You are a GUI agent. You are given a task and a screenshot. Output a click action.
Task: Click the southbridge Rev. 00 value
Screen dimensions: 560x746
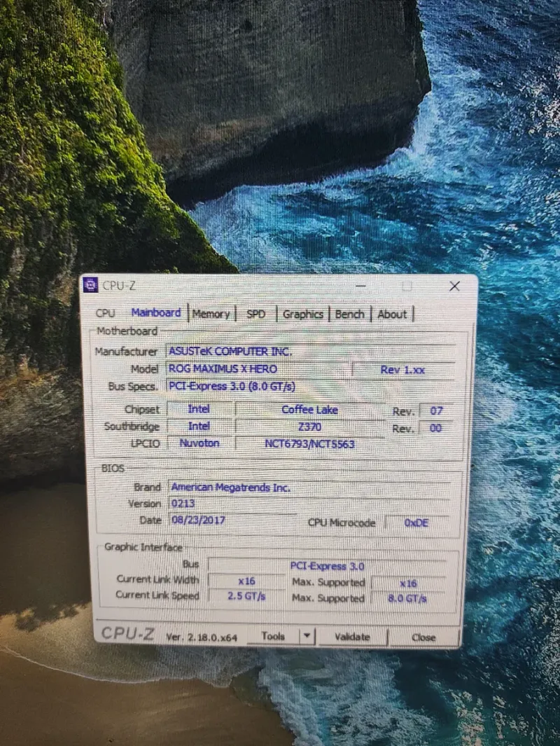(436, 428)
